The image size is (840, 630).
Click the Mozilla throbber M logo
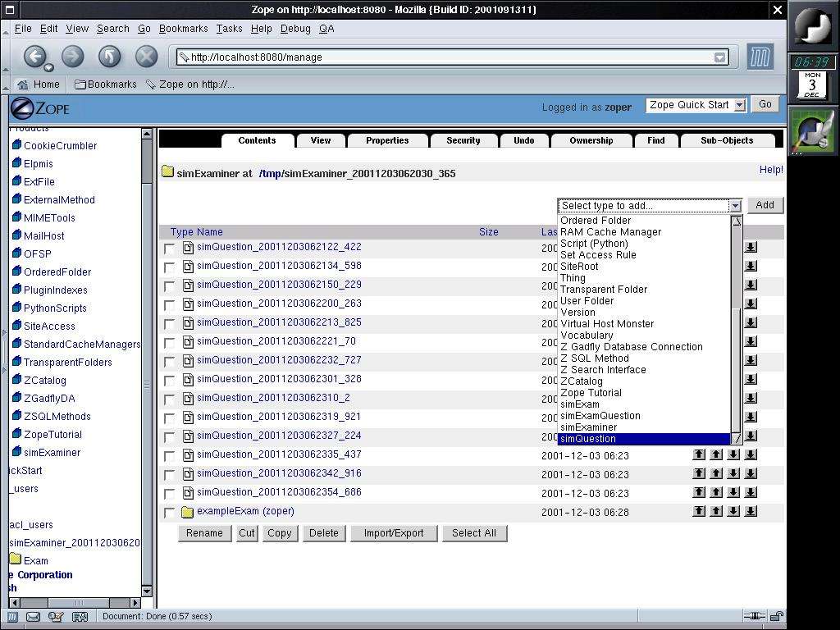click(x=760, y=57)
